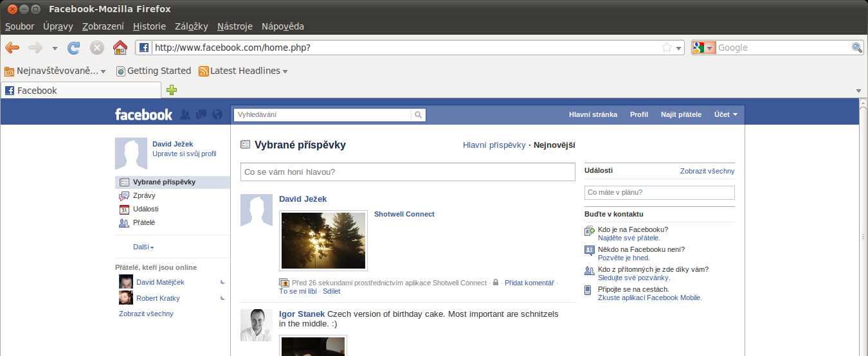The height and width of the screenshot is (356, 868).
Task: Click the Facebook favicon in address bar
Action: click(x=145, y=48)
